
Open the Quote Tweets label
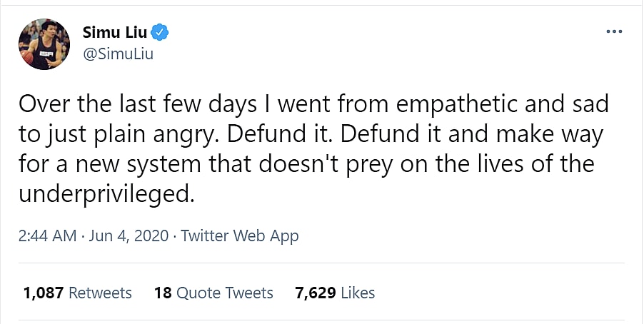tap(225, 293)
